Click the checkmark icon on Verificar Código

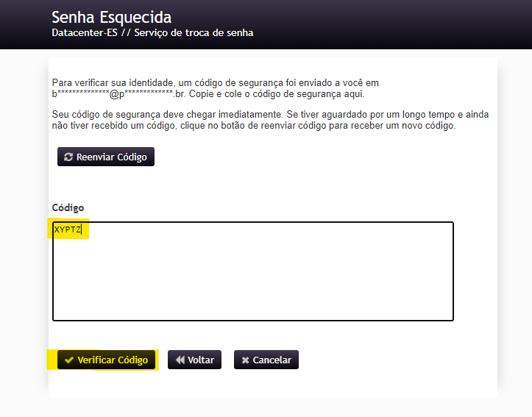(69, 360)
